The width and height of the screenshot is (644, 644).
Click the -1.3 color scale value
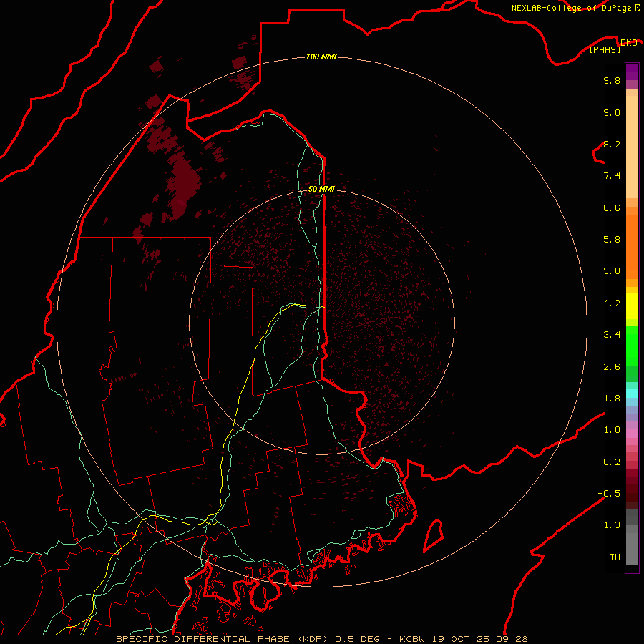point(609,525)
